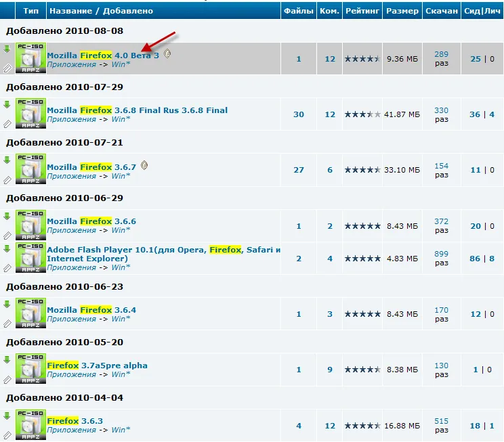The width and height of the screenshot is (504, 442).
Task: Click paperclip icon in Firefox 4.0 Beta 3 row
Action: tap(7, 68)
